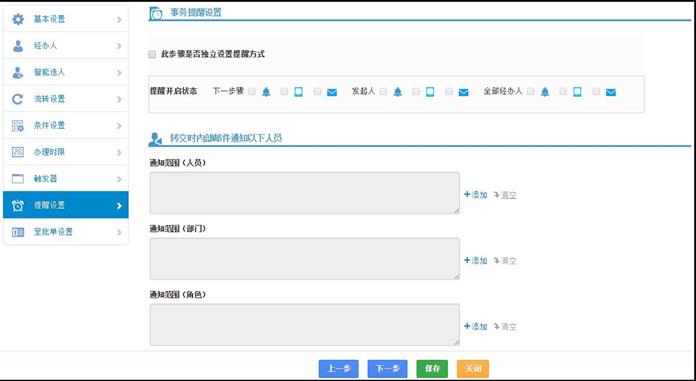Click the 上一步 button
The image size is (696, 381).
point(339,369)
